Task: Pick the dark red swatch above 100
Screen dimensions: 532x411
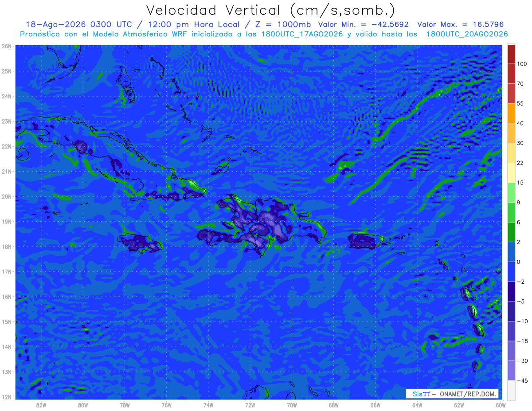Action: pyautogui.click(x=511, y=54)
